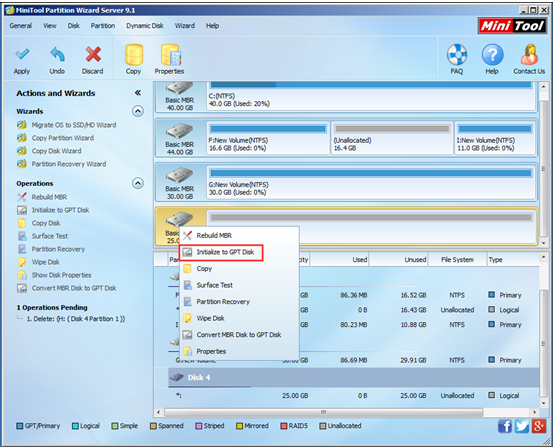The width and height of the screenshot is (554, 448).
Task: Open the Facebook share icon
Action: 505,426
